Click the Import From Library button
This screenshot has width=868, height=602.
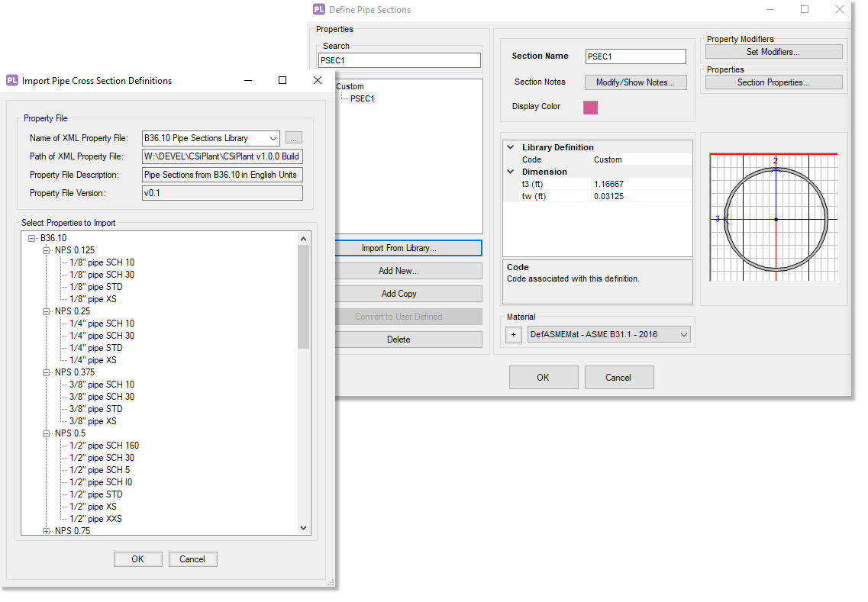(399, 248)
